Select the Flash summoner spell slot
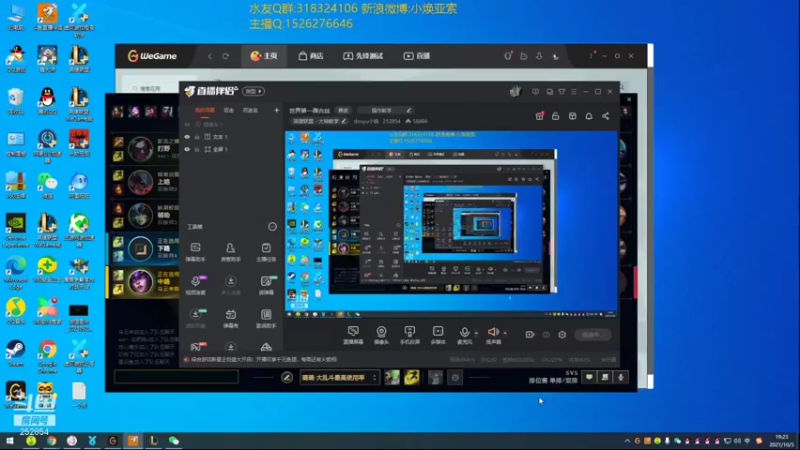800x450 pixels. [412, 378]
